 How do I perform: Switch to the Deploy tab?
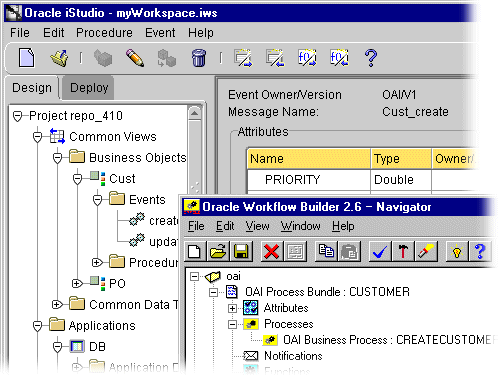(89, 88)
